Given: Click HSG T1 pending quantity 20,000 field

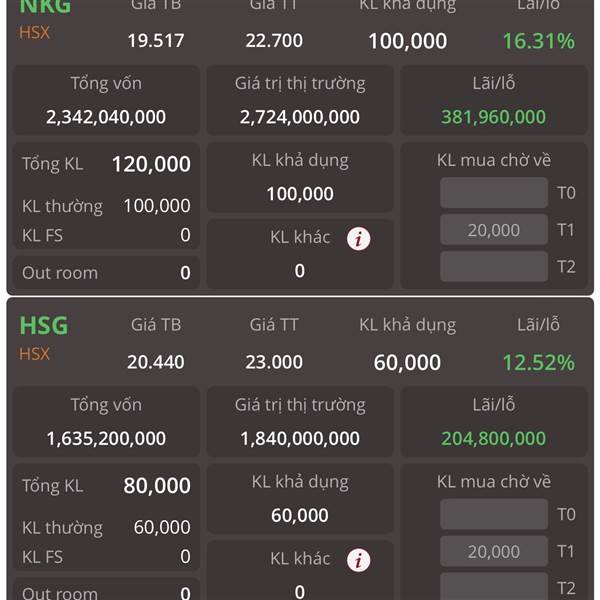Looking at the screenshot, I should pos(494,551).
